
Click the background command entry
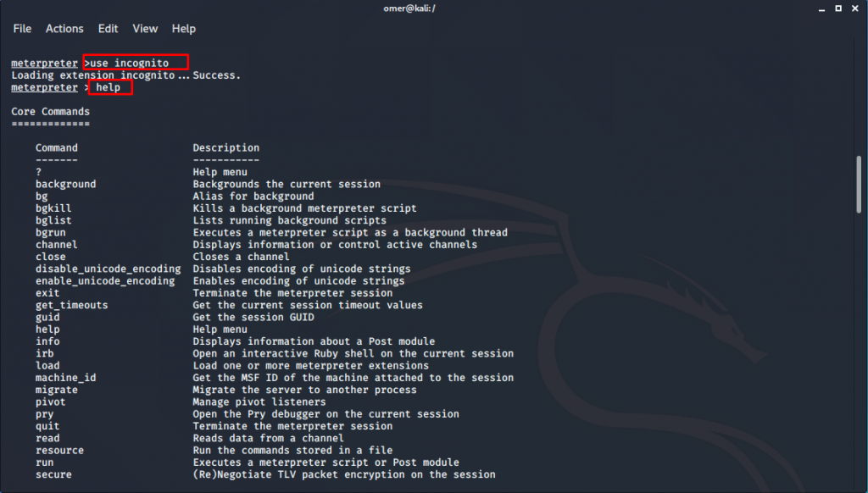tap(65, 184)
